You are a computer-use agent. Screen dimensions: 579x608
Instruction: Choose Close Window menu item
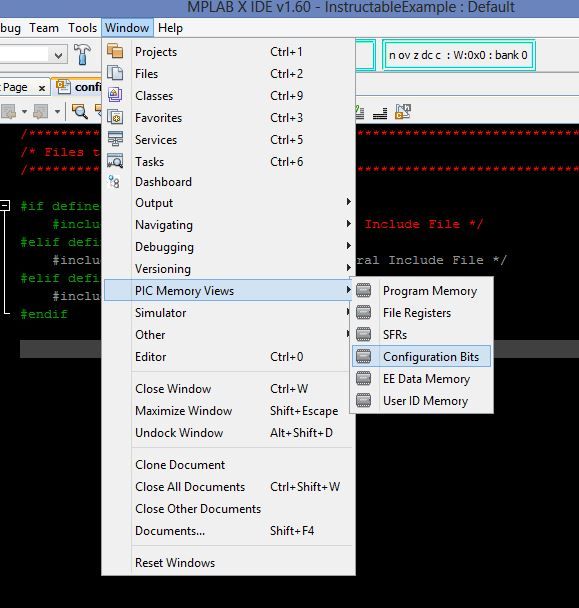tap(229, 388)
